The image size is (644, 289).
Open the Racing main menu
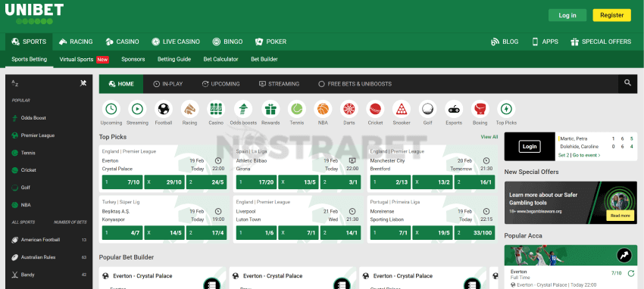[76, 42]
